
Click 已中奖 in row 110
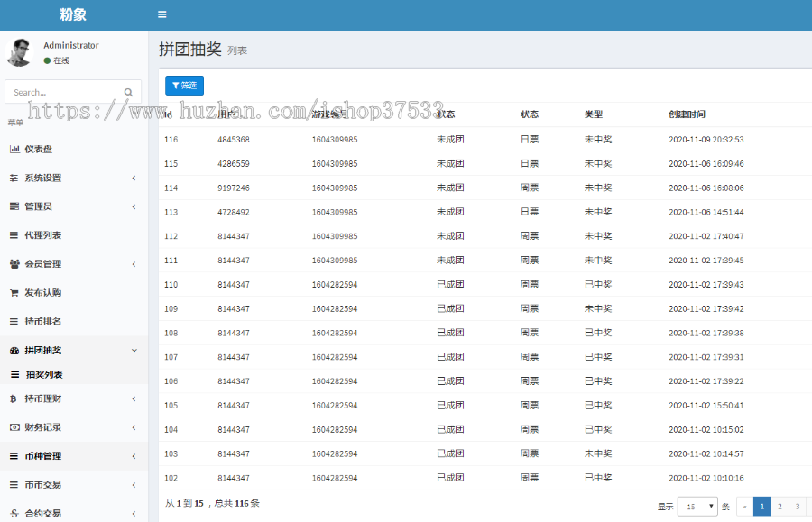[598, 285]
